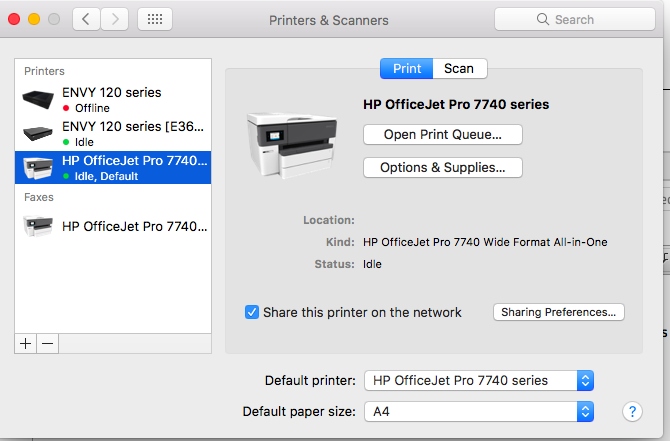Toggle Share this printer on the network
This screenshot has width=670, height=441.
[252, 312]
